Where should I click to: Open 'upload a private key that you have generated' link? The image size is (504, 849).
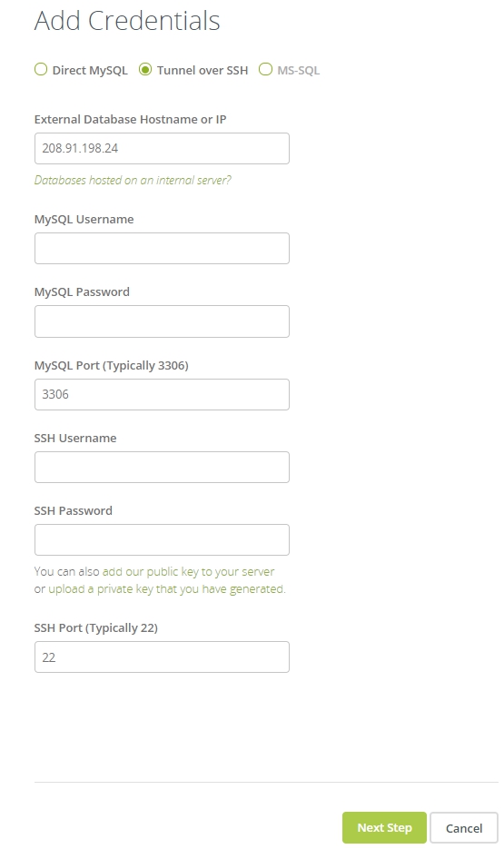coord(166,589)
